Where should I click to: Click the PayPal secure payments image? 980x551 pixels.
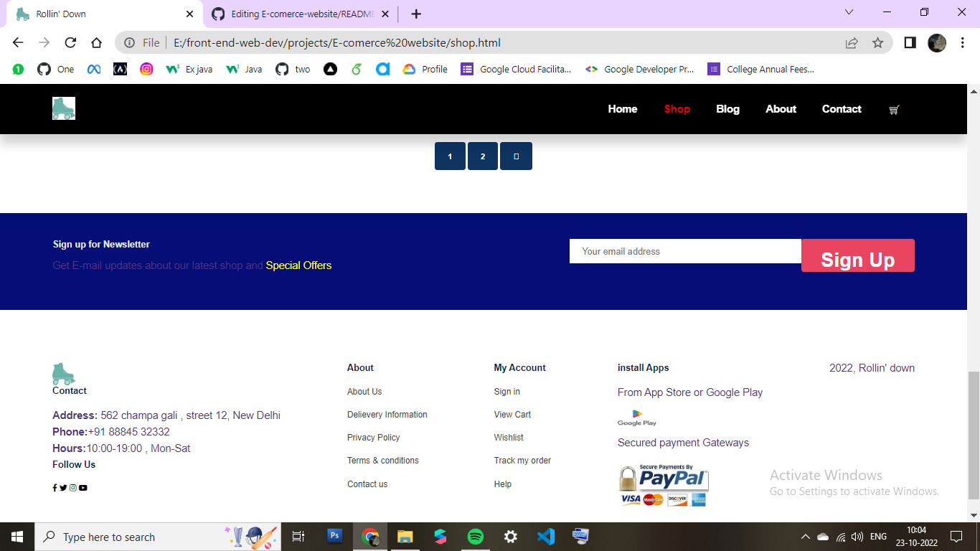pyautogui.click(x=664, y=486)
